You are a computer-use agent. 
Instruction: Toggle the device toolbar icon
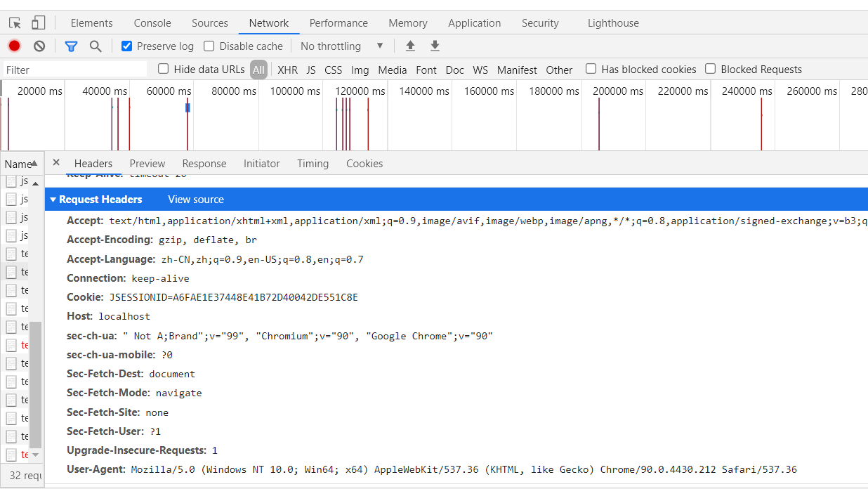pyautogui.click(x=38, y=23)
